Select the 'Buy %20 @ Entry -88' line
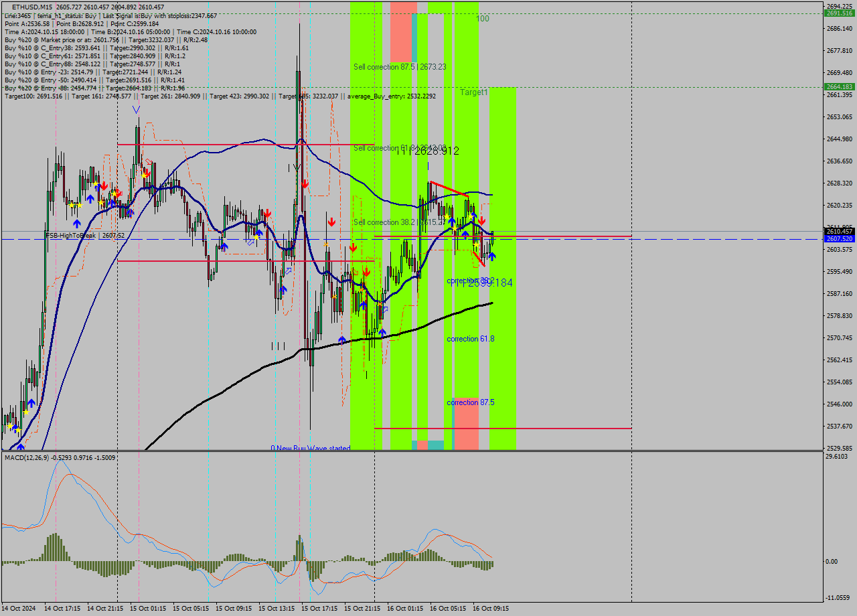This screenshot has height=616, width=857. (x=94, y=88)
